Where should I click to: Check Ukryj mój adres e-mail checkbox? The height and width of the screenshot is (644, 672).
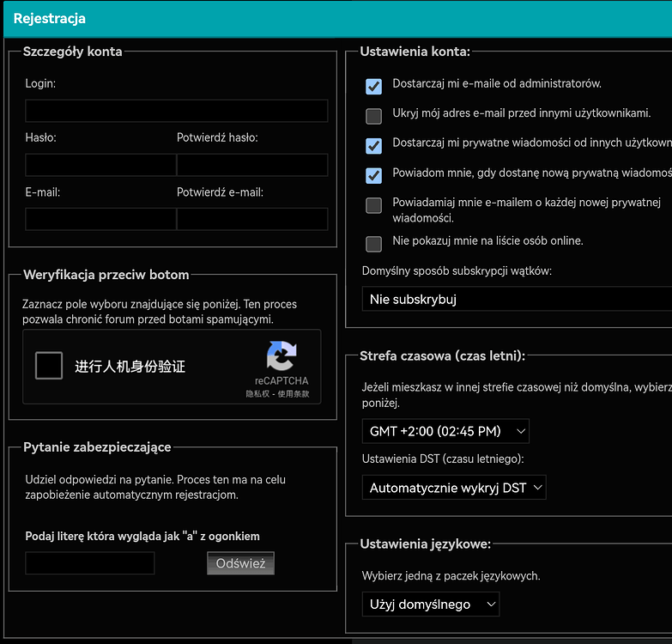coord(373,116)
